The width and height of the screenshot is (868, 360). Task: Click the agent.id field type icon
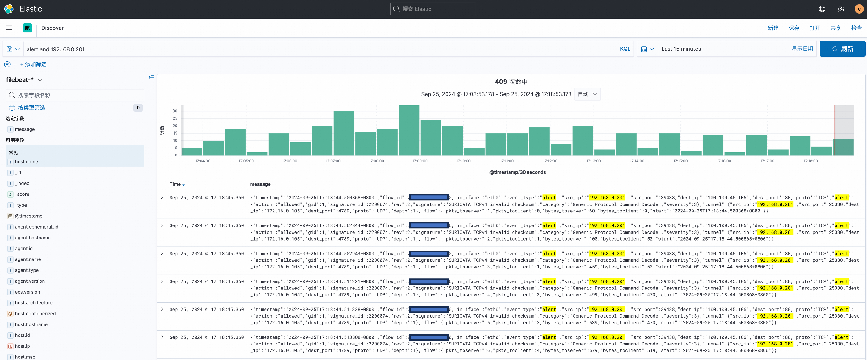pyautogui.click(x=11, y=249)
